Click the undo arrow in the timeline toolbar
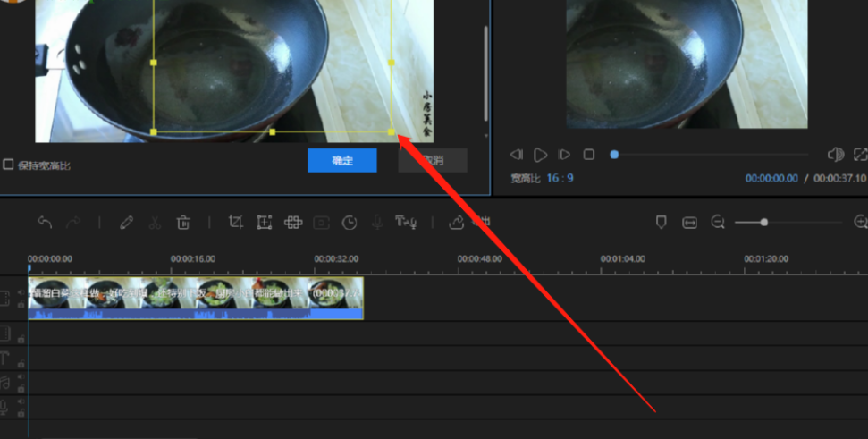Screen dimensions: 868x439 (x=44, y=223)
